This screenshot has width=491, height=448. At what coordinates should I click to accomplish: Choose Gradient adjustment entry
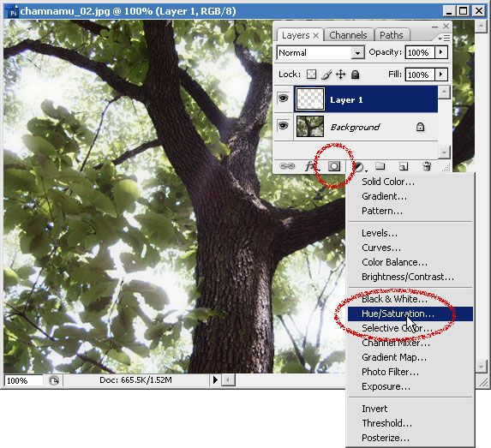pyautogui.click(x=410, y=196)
